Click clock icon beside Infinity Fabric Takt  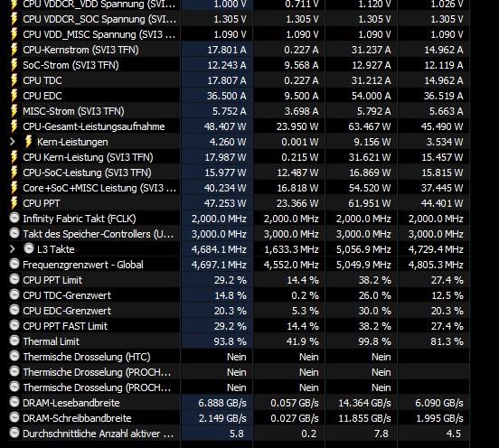pos(14,218)
